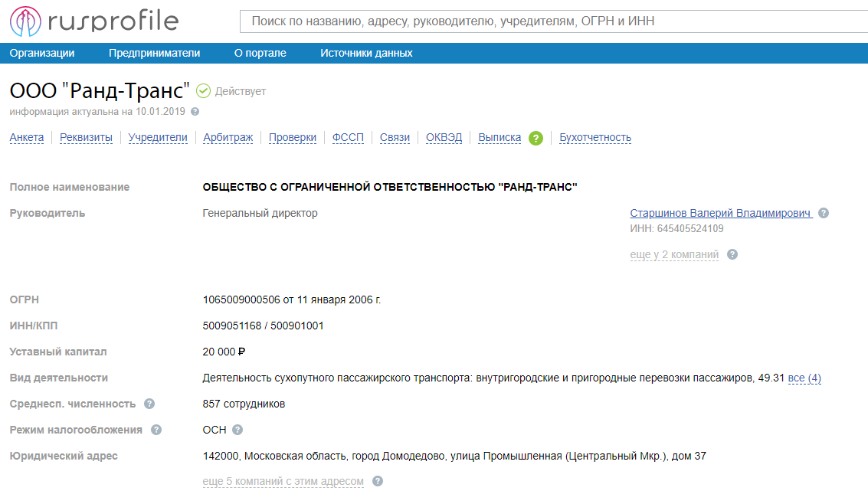Open the Арбитраж section

228,137
